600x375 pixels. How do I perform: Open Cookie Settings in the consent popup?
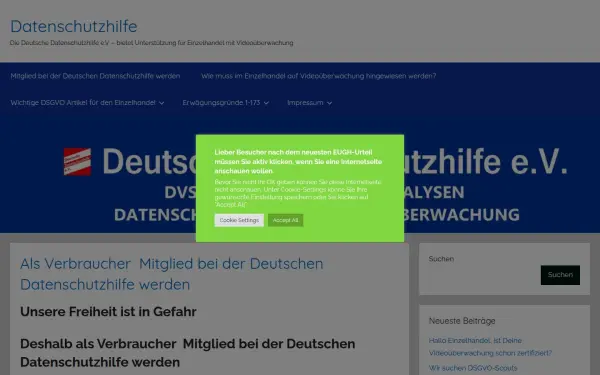pos(239,220)
